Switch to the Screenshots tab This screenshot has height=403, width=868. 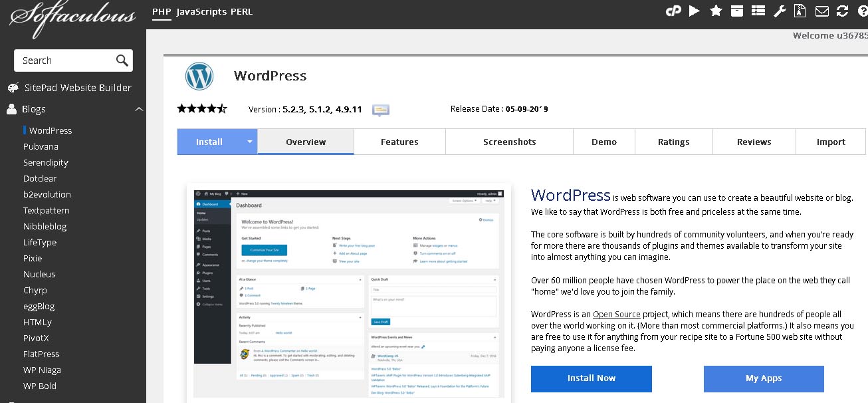click(510, 142)
